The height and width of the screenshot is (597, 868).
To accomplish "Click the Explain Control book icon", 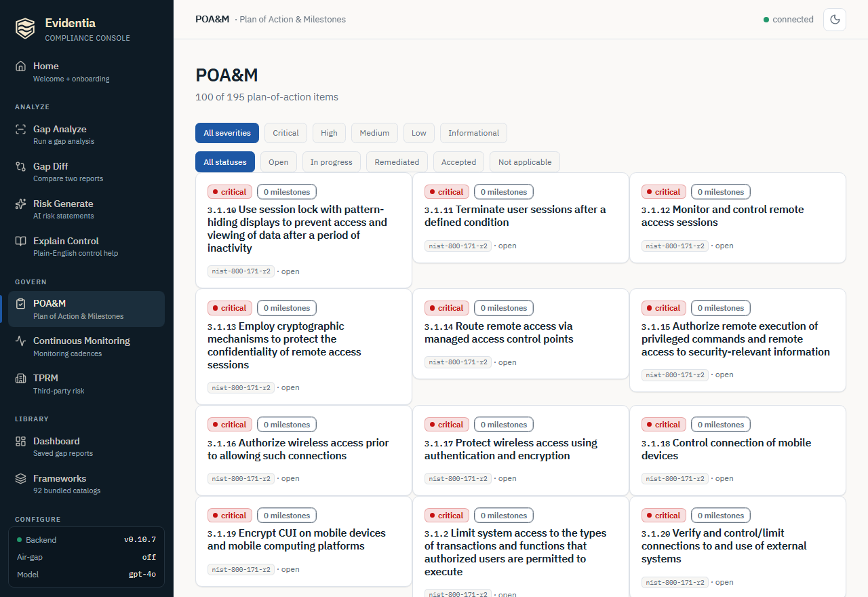I will point(21,241).
